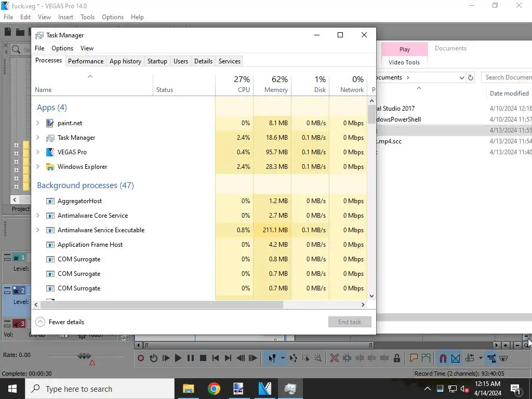Image resolution: width=532 pixels, height=399 pixels.
Task: Click the Stop button in VEGAS transport
Action: (x=203, y=358)
